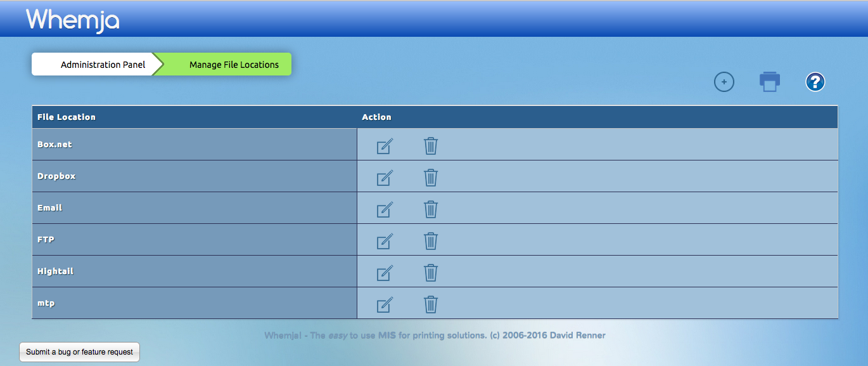Open the help question mark icon
This screenshot has width=868, height=366.
pos(815,82)
